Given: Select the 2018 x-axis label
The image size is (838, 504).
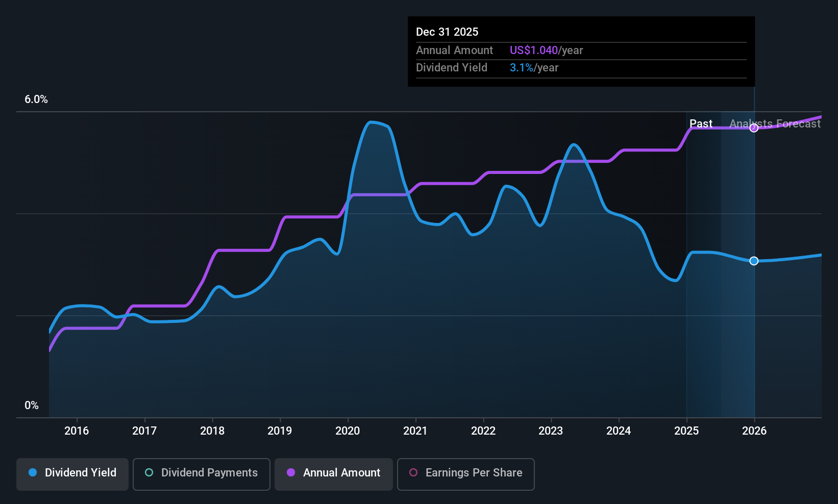Looking at the screenshot, I should click(x=212, y=431).
